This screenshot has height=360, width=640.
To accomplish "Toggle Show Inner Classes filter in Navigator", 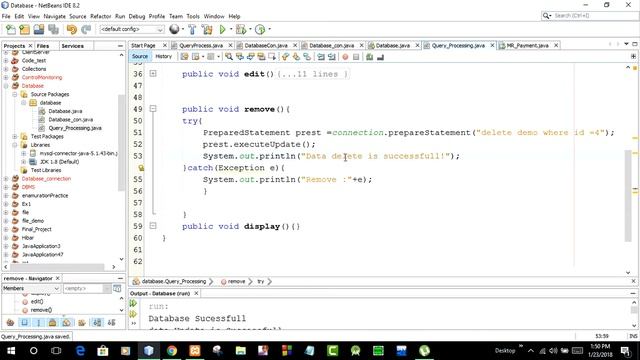I will 67,323.
